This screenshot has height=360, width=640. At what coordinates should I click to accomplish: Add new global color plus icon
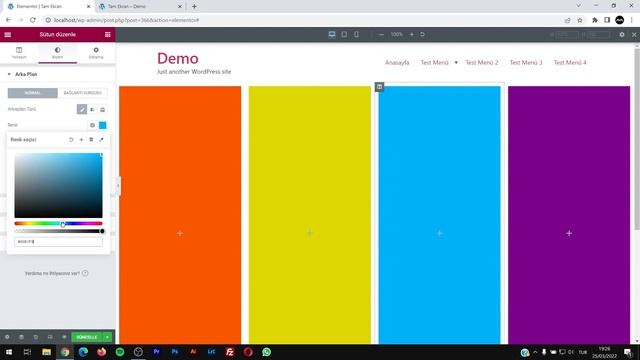click(81, 140)
